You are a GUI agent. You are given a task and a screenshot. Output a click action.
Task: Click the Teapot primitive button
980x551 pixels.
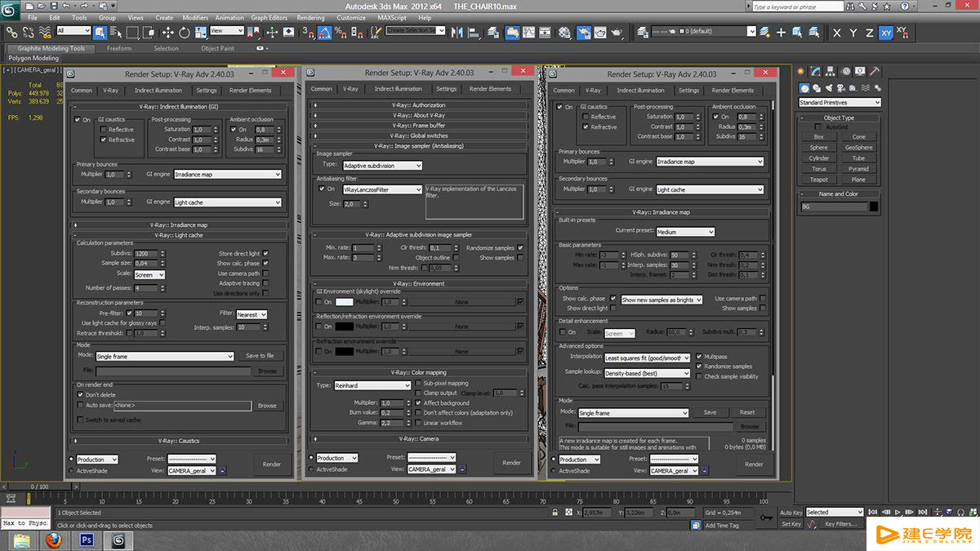[x=819, y=180]
